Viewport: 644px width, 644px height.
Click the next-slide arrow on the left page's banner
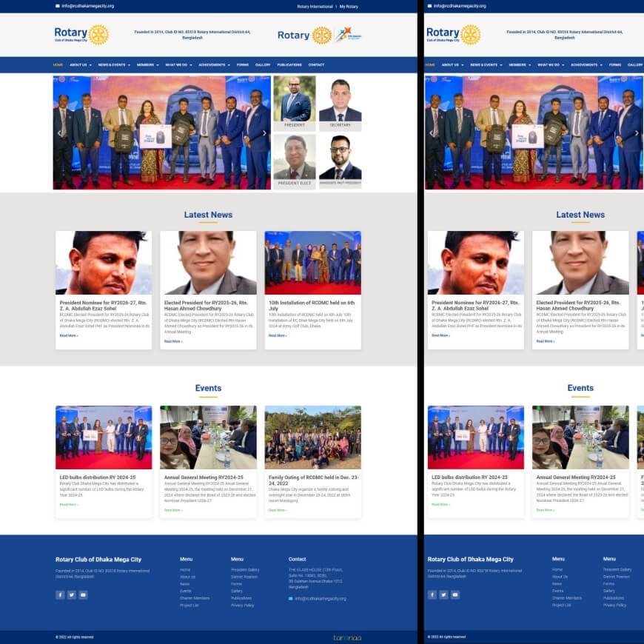click(264, 133)
